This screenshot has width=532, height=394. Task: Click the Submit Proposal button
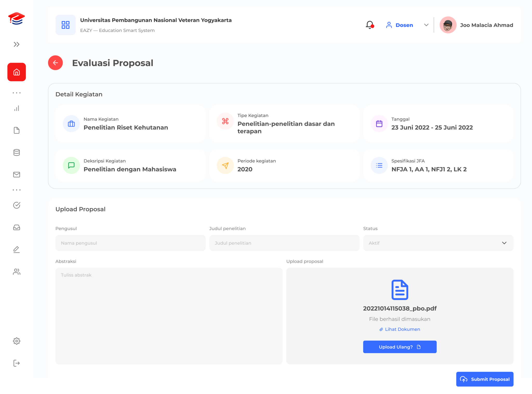484,379
